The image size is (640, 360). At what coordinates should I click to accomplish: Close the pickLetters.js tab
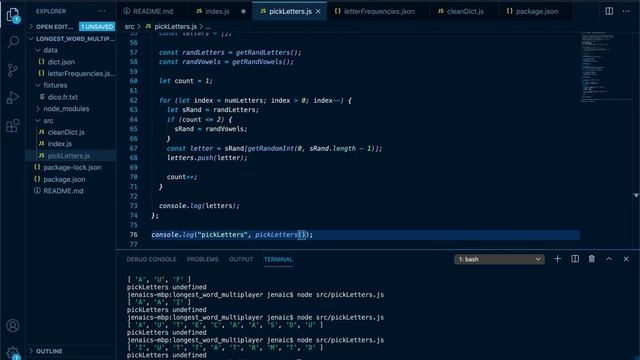318,11
